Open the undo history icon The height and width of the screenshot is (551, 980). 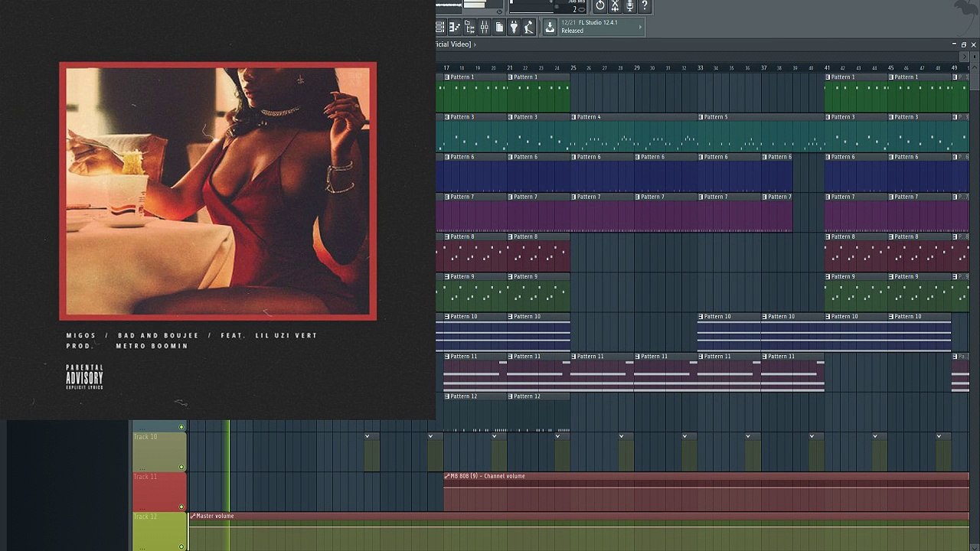coord(600,6)
